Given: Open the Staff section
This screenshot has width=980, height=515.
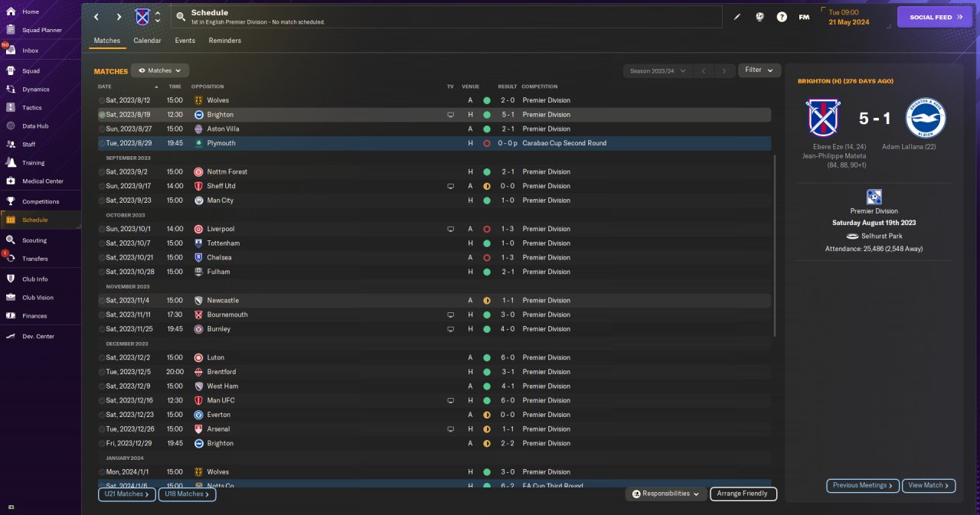Looking at the screenshot, I should [28, 145].
